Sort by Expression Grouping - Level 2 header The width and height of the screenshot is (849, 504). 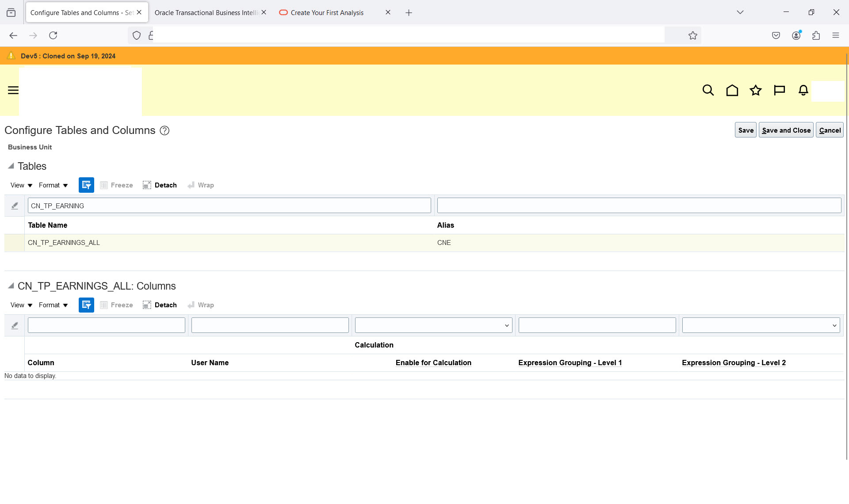[x=734, y=363]
